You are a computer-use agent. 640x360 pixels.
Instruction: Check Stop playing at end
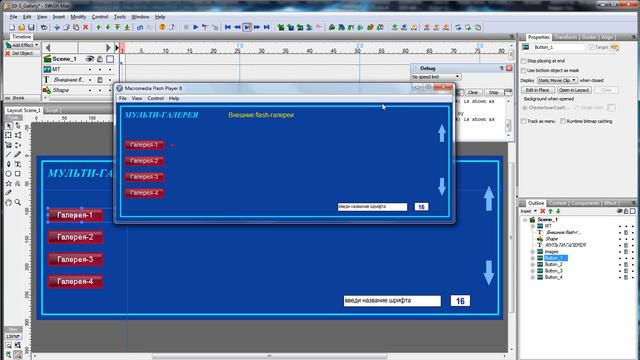click(x=524, y=61)
